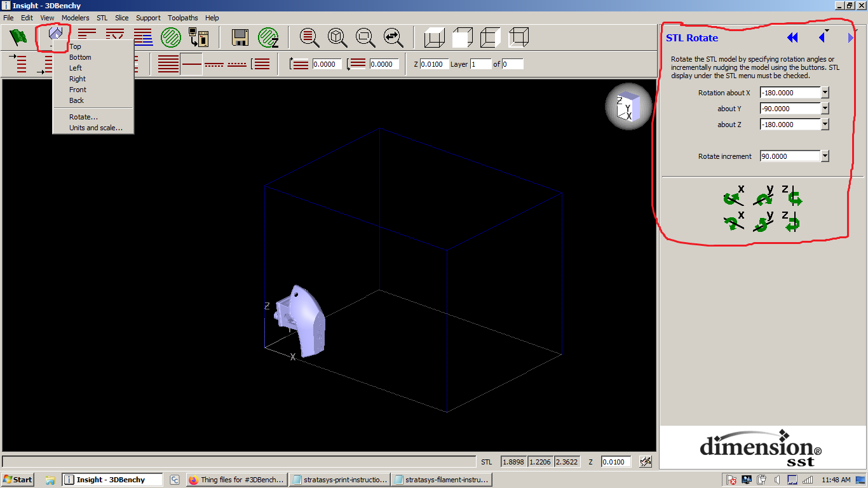Image resolution: width=868 pixels, height=488 pixels.
Task: Click the single left arrow back button
Action: (822, 38)
